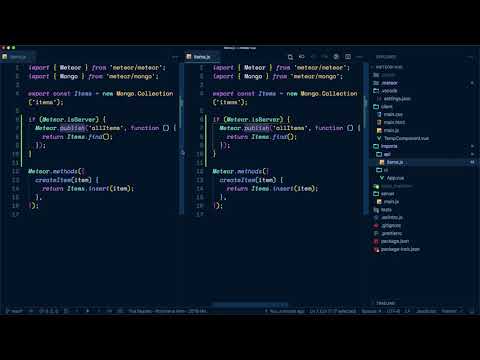The width and height of the screenshot is (480, 360).
Task: Open the Explorer panel's more actions ellipsis
Action: click(470, 57)
